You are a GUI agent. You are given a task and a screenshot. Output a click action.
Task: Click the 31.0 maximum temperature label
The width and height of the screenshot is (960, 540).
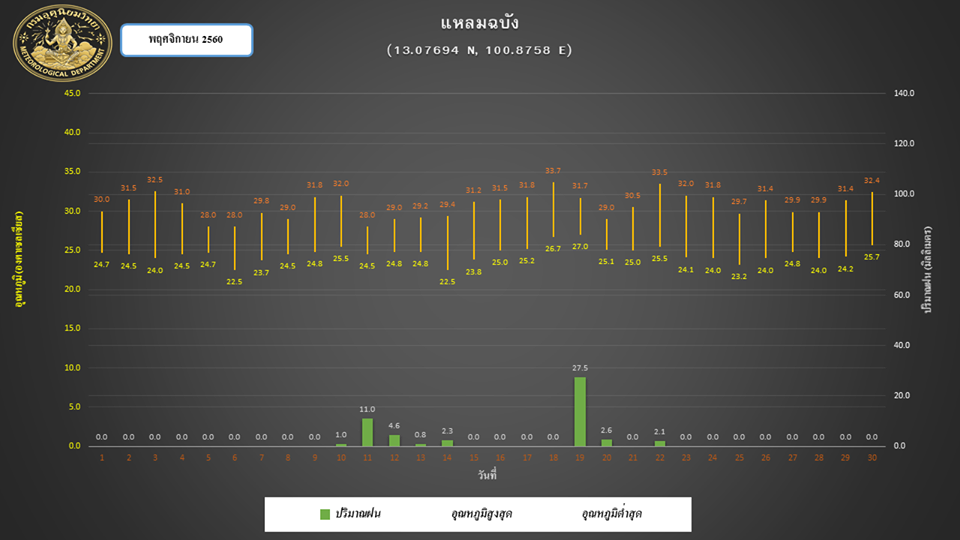tap(182, 192)
